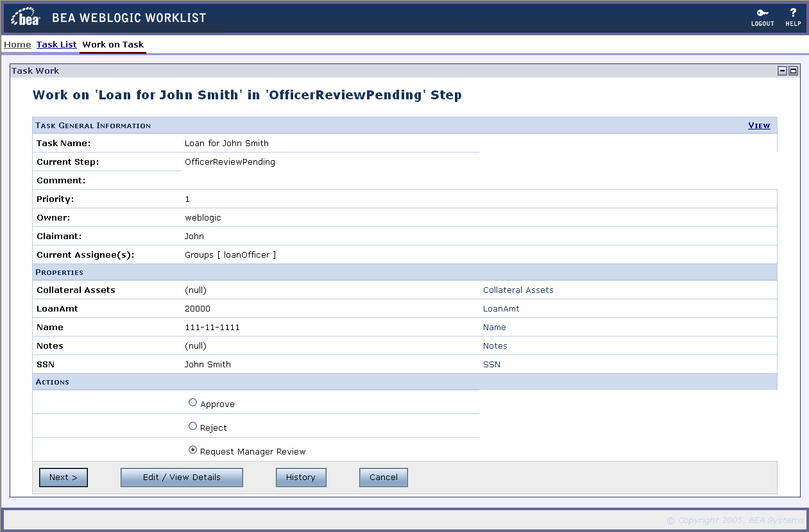Click the View link in Task General Information

pyautogui.click(x=759, y=125)
